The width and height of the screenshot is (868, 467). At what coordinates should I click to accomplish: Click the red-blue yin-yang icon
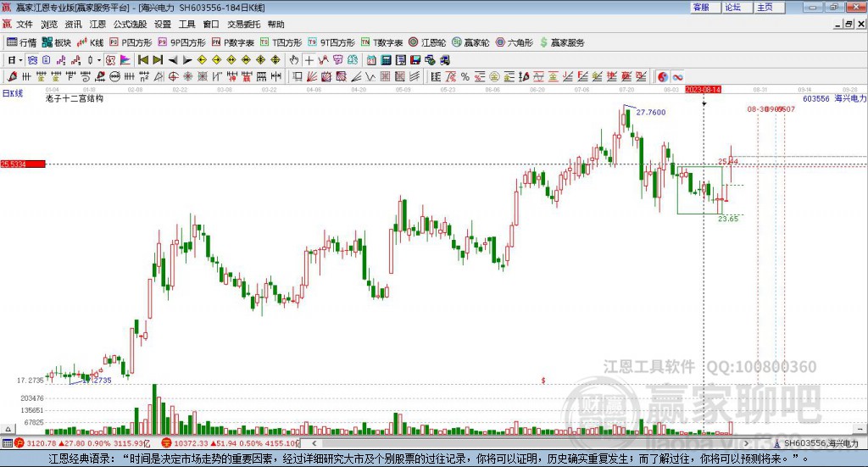coord(663,77)
